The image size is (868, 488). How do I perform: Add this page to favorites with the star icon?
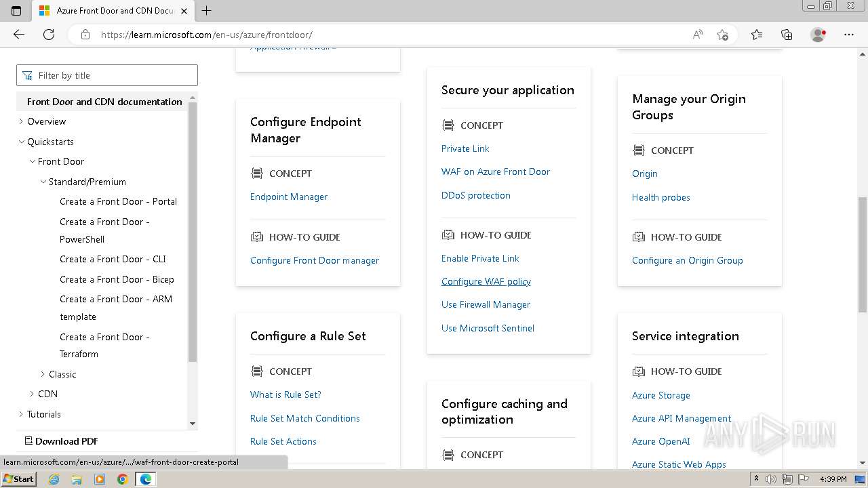722,35
